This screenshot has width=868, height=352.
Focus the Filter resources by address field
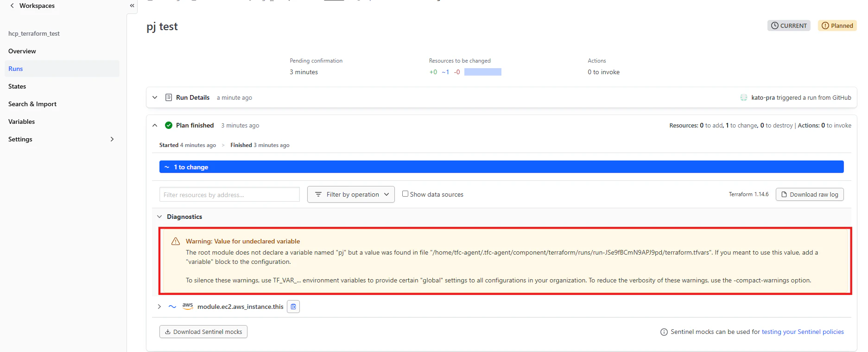click(229, 194)
